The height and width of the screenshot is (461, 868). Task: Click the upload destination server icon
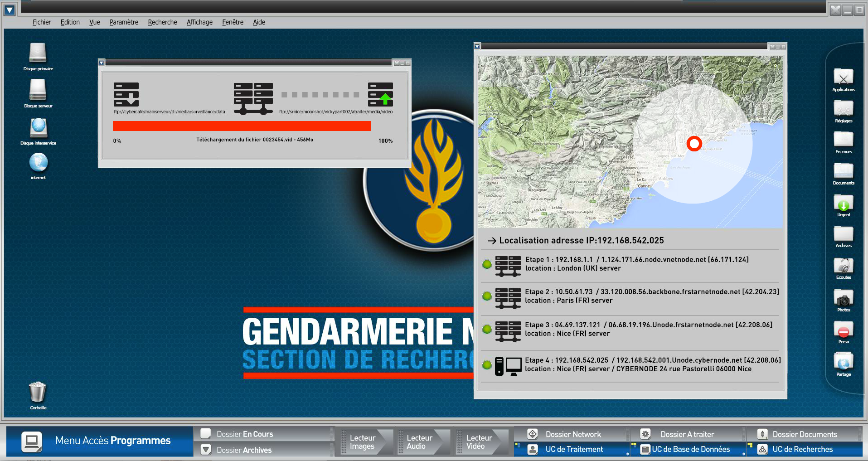pos(380,94)
